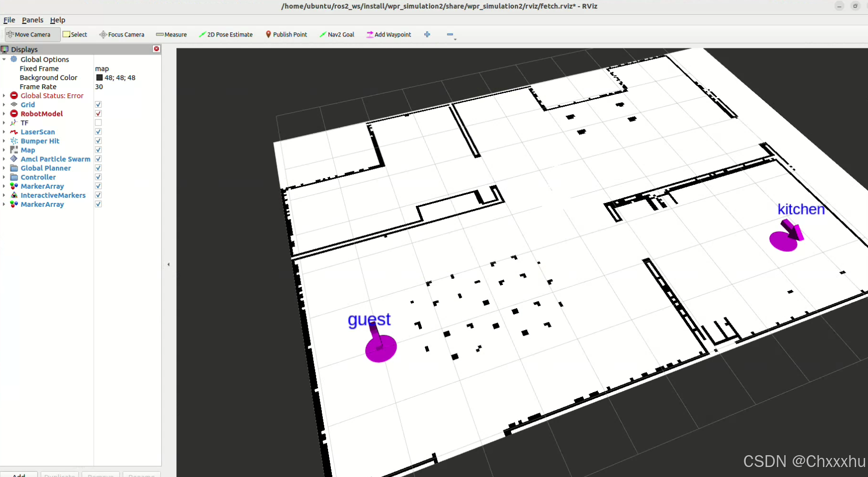Expand the Map display node
868x477 pixels.
[4, 150]
